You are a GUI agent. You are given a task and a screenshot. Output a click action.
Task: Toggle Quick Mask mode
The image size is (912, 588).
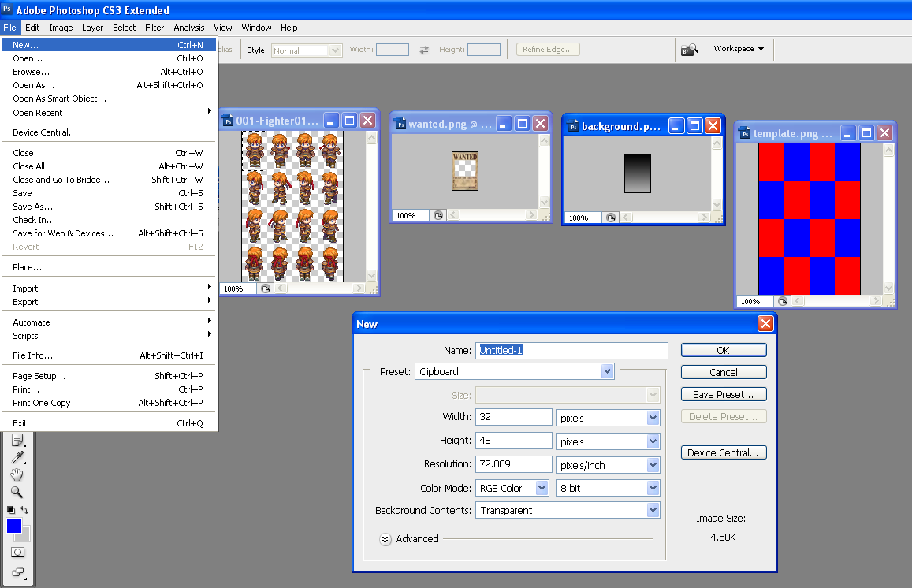tap(17, 552)
